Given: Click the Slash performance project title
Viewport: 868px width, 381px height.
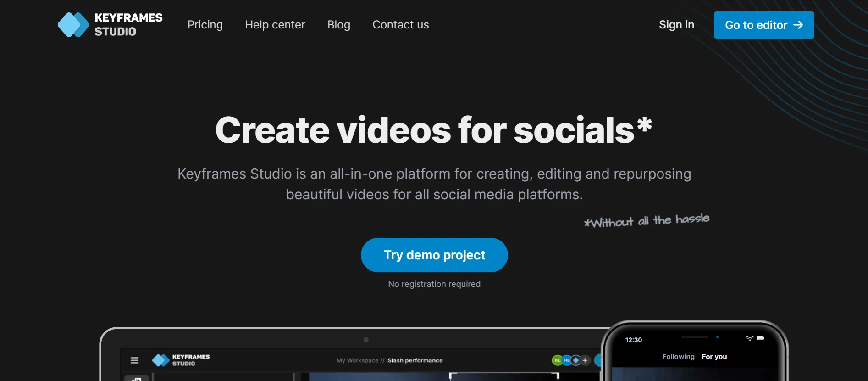Looking at the screenshot, I should 415,360.
